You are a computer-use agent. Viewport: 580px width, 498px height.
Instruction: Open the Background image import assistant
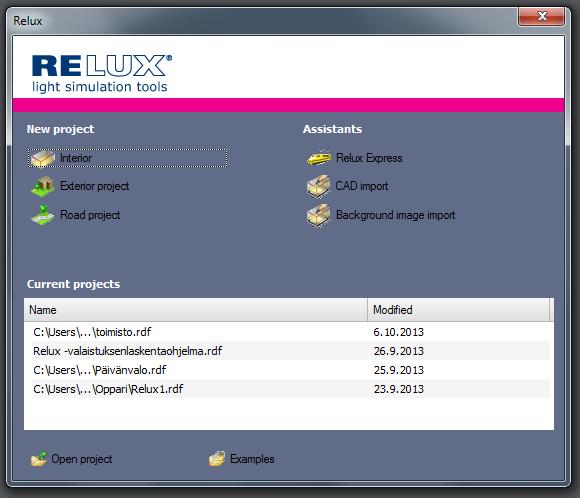[x=381, y=215]
